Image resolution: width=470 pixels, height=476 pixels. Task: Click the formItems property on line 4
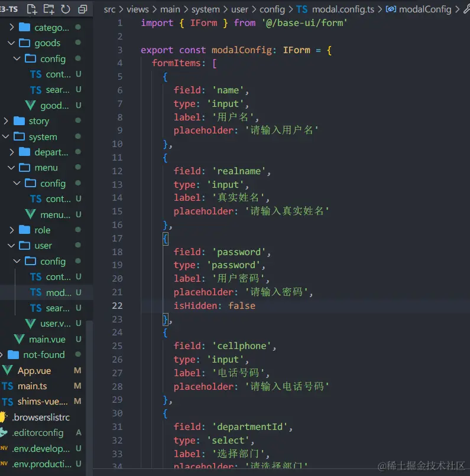[x=176, y=63]
